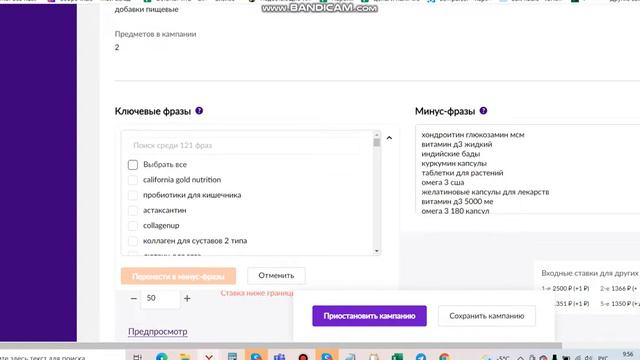Click Перенести в минус-фразы button

178,276
